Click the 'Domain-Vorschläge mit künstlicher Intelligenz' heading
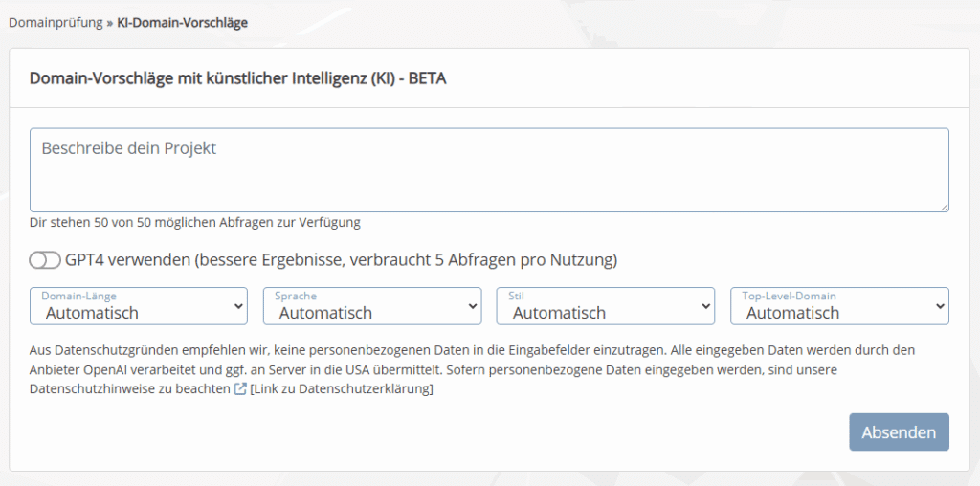Screen dimensions: 980x486 238,78
